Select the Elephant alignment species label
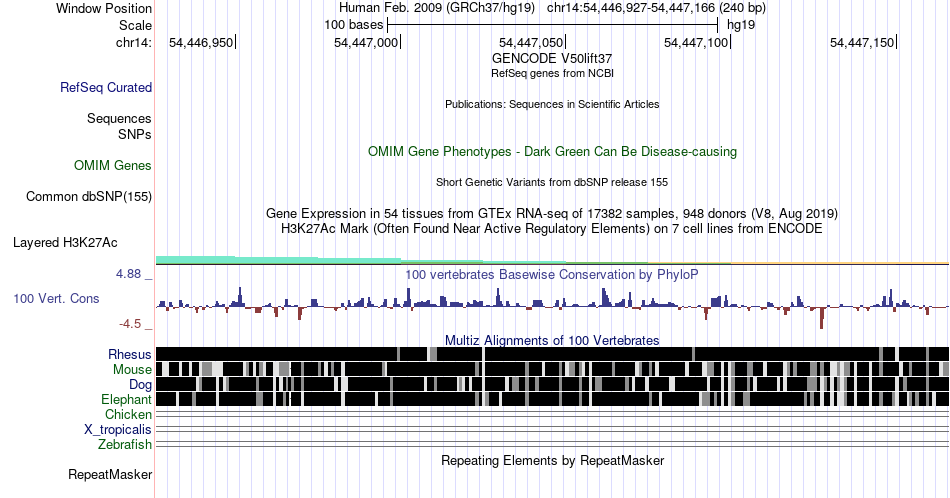The height and width of the screenshot is (498, 950). coord(126,399)
